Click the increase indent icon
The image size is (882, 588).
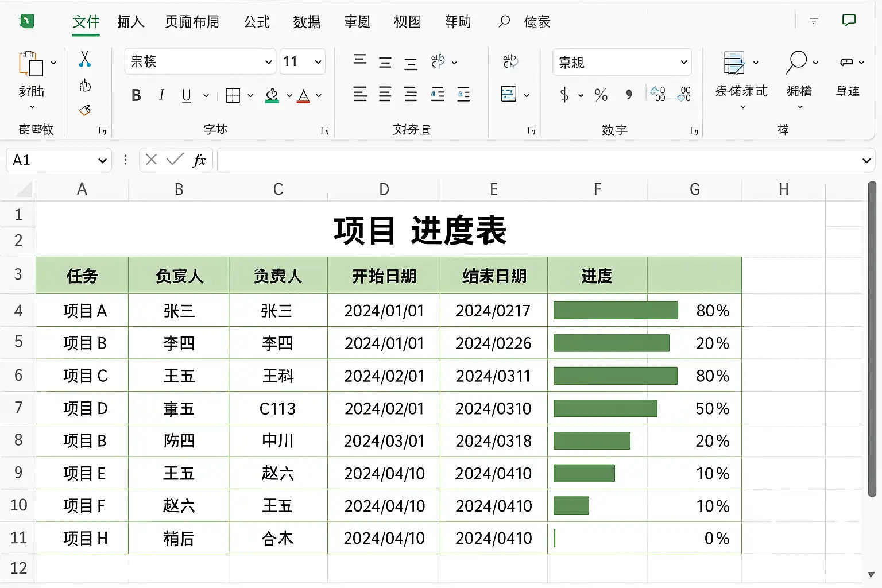coord(463,94)
